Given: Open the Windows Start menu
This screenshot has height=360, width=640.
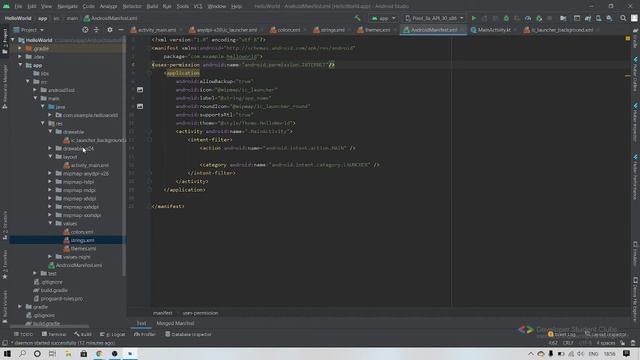Looking at the screenshot, I should coord(7,353).
